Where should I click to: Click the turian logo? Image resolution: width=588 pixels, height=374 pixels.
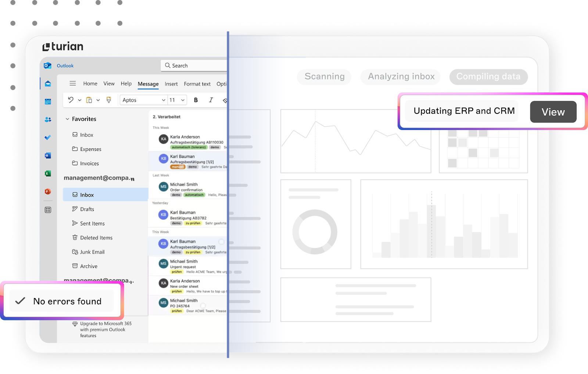click(63, 47)
